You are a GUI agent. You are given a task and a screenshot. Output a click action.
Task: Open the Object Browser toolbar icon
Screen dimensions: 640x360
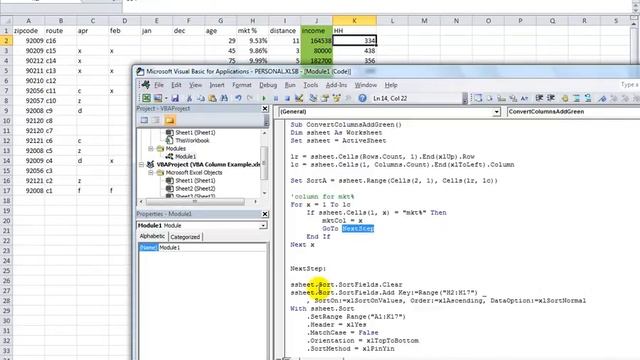tap(336, 98)
